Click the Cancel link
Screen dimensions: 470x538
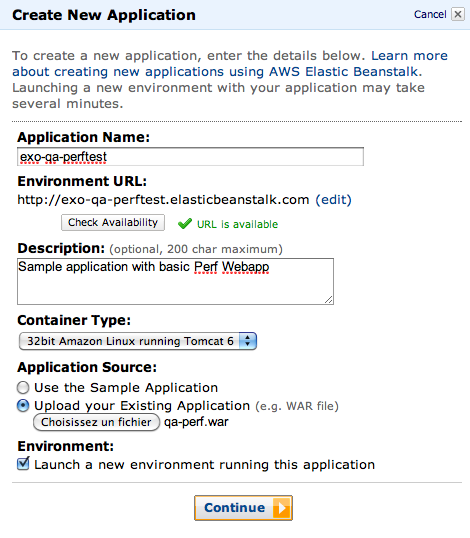coord(430,14)
